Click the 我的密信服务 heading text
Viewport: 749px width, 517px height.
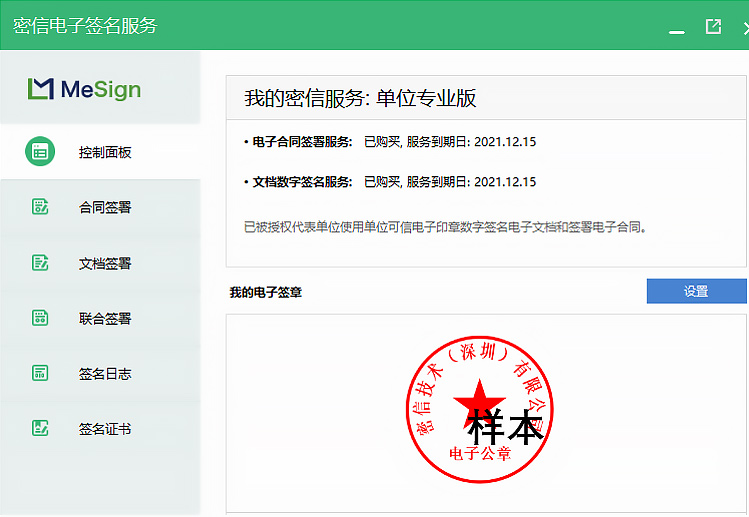(x=360, y=98)
